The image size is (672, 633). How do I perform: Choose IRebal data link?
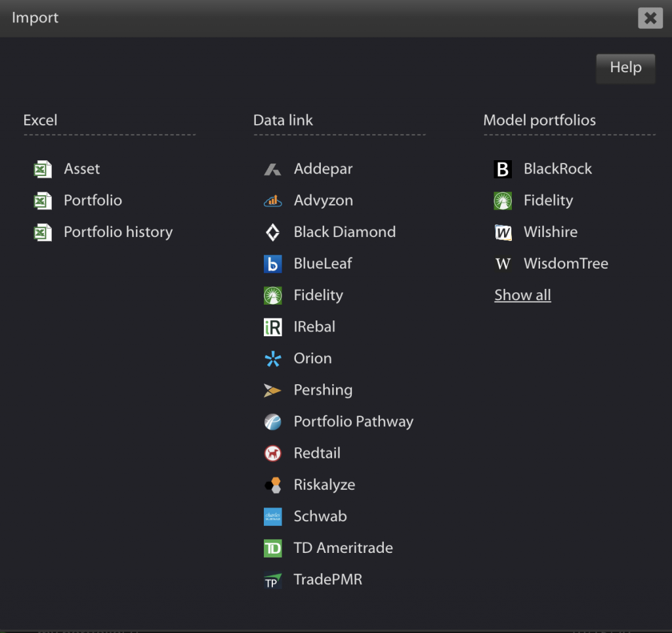(x=314, y=327)
